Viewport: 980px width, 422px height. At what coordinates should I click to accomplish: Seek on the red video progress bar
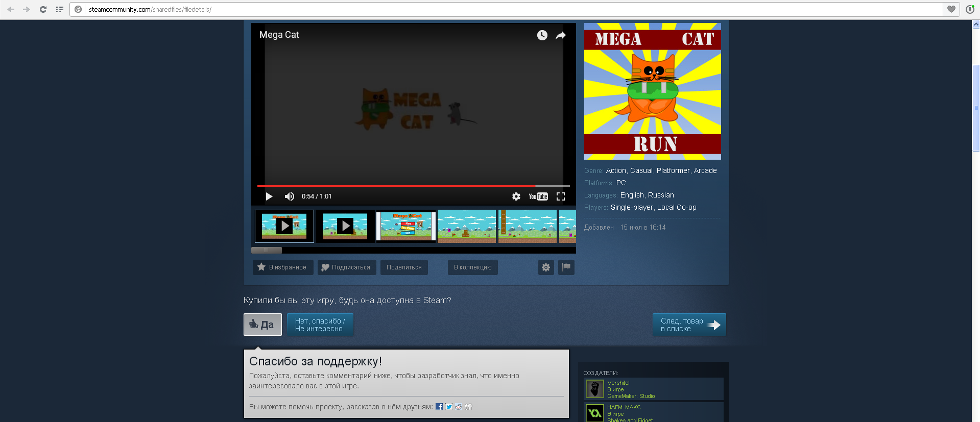coord(413,186)
